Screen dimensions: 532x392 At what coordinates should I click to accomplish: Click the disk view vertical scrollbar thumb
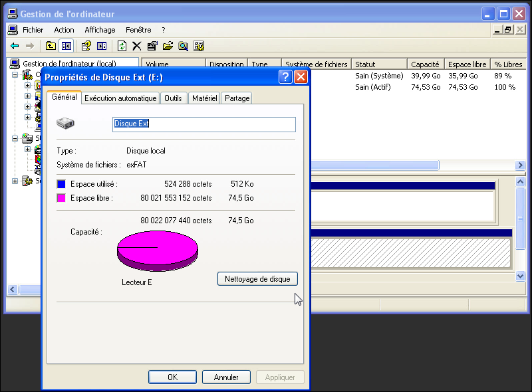(x=520, y=219)
